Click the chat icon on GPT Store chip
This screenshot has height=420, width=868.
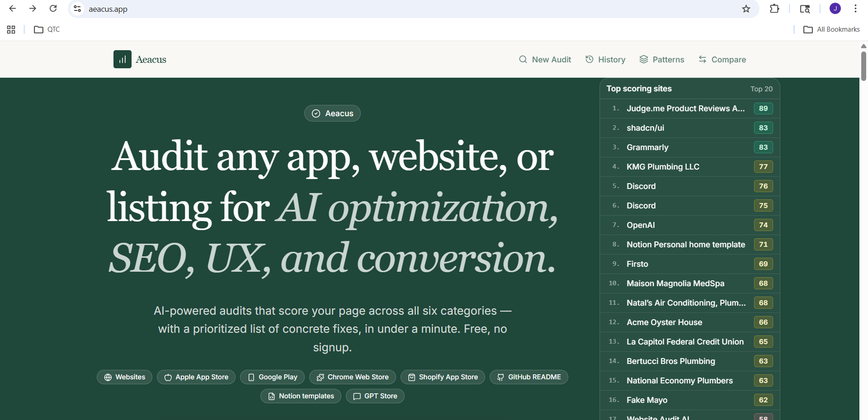pyautogui.click(x=357, y=396)
